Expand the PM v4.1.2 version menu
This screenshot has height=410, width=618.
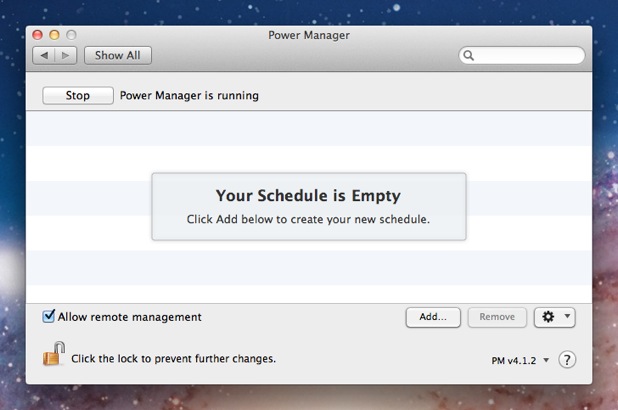[x=520, y=360]
